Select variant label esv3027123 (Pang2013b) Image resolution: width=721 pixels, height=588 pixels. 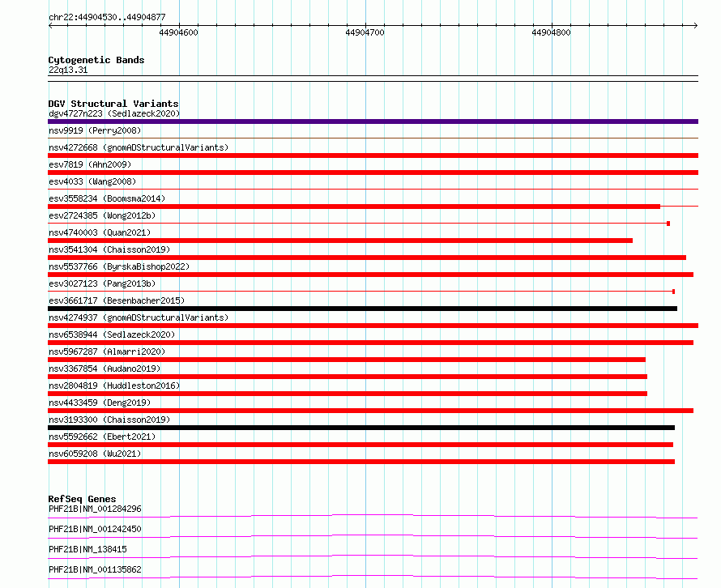(102, 283)
